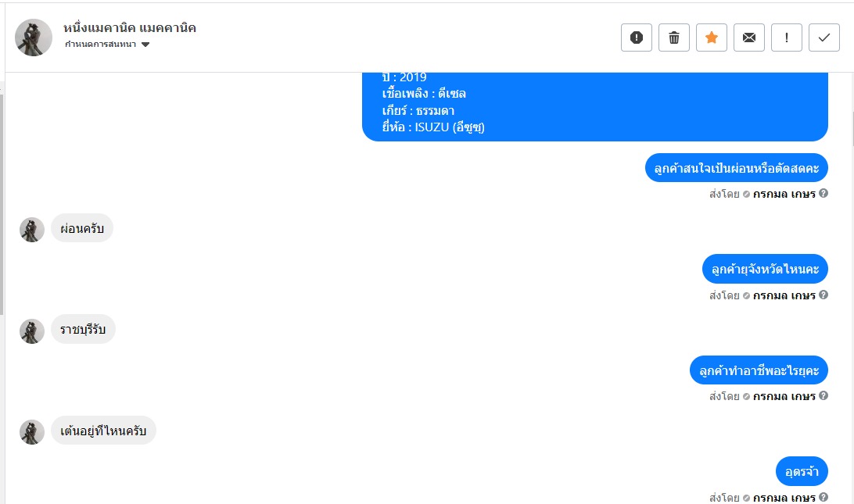Click avatar beside เต้นอยู่ที่ไหนครับ message
This screenshot has height=504, width=854.
(32, 431)
